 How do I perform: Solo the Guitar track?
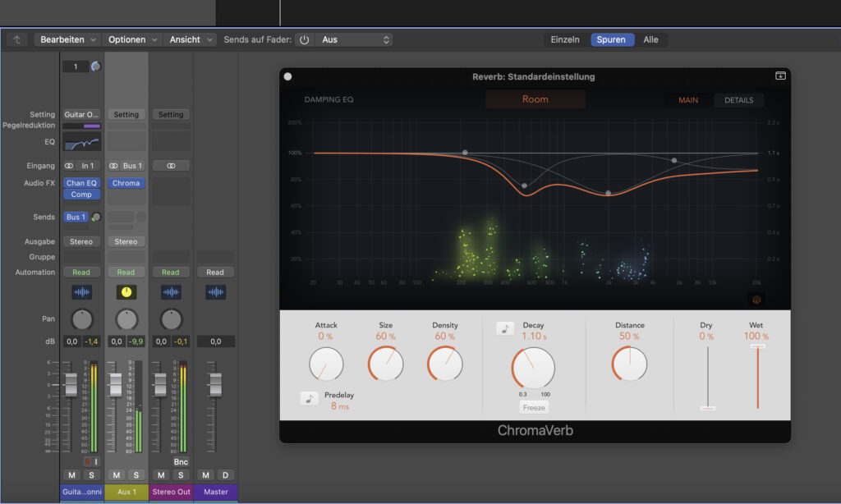click(x=91, y=475)
